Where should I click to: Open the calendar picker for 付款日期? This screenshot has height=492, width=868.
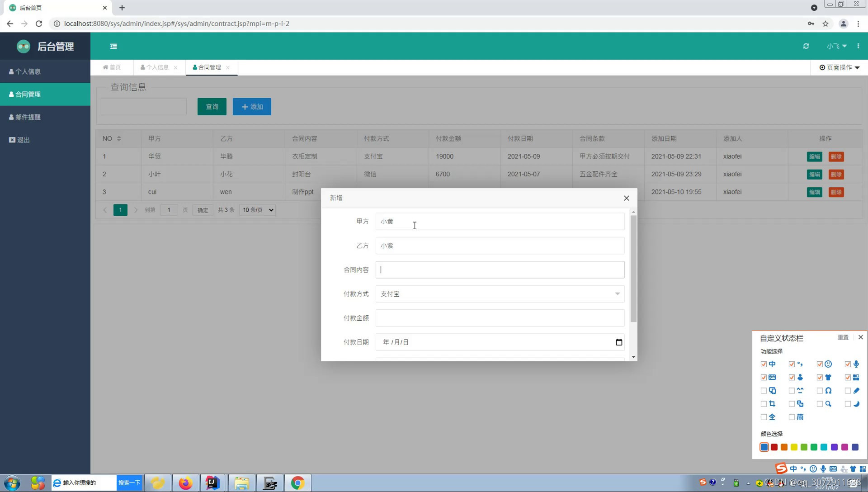[619, 342]
